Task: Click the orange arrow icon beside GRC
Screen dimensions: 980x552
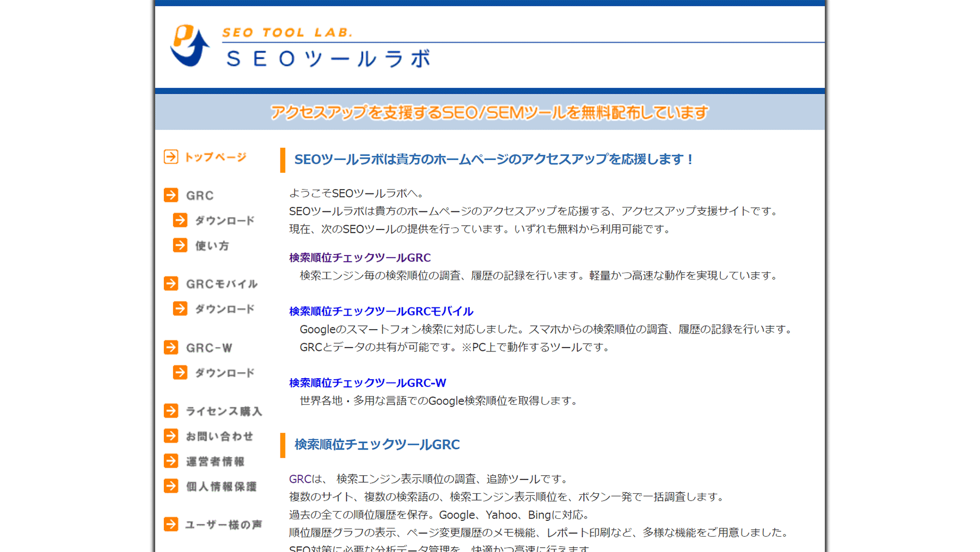Action: 171,195
